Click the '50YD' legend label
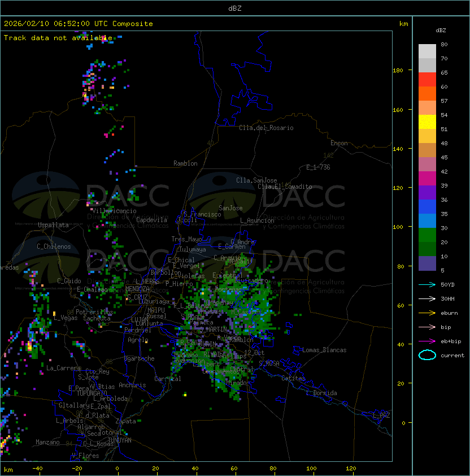Image resolution: width=470 pixels, height=476 pixels. tap(447, 285)
